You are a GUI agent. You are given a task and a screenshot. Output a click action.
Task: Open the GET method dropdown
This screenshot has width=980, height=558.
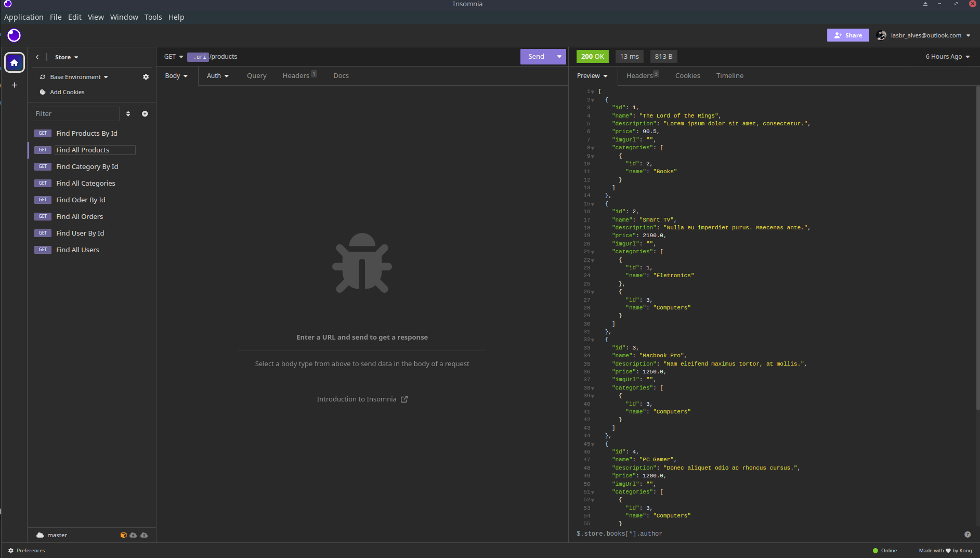174,57
